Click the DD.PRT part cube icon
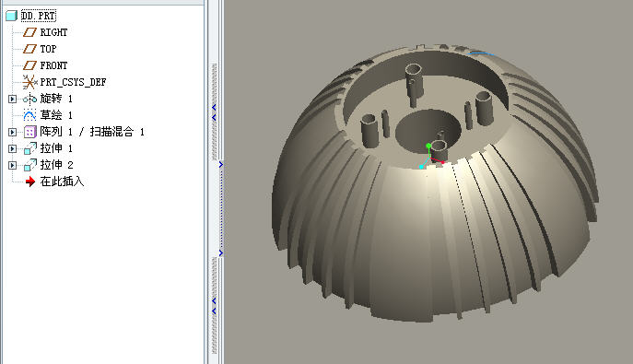Screen dimensions: 633x364 [x=11, y=16]
